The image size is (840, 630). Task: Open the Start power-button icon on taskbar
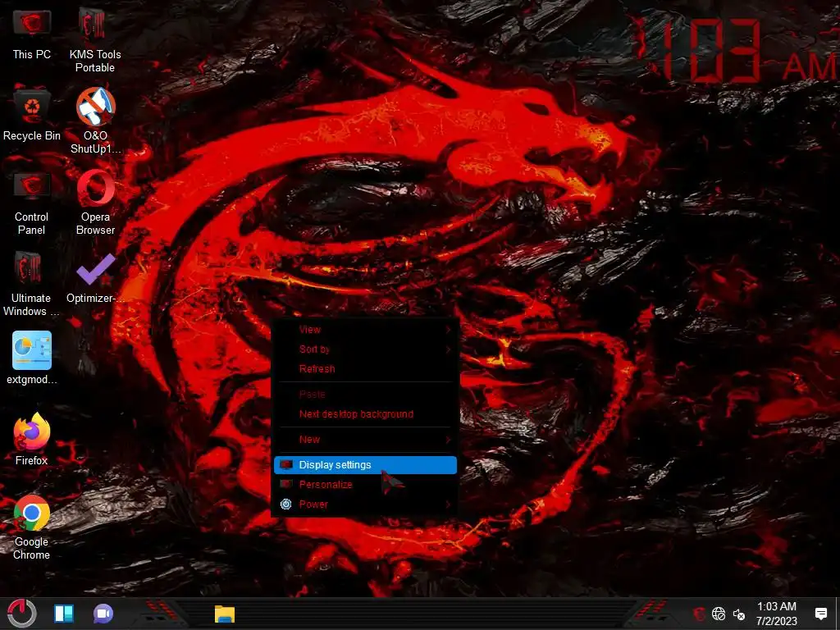coord(21,614)
